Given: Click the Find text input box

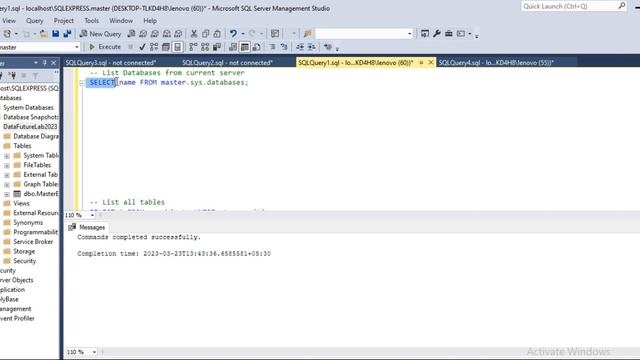Looking at the screenshot, I should click(361, 34).
